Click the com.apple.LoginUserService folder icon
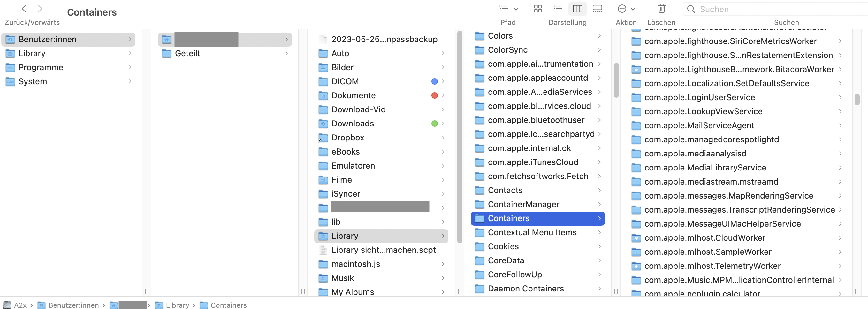 [x=636, y=97]
